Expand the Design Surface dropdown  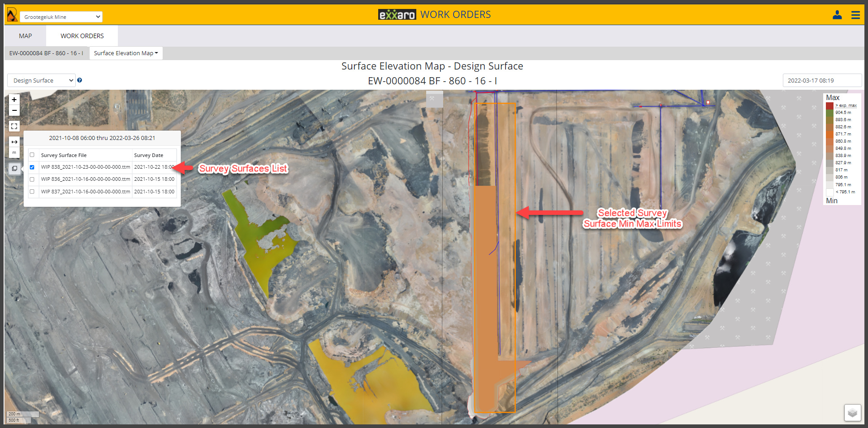pos(42,81)
